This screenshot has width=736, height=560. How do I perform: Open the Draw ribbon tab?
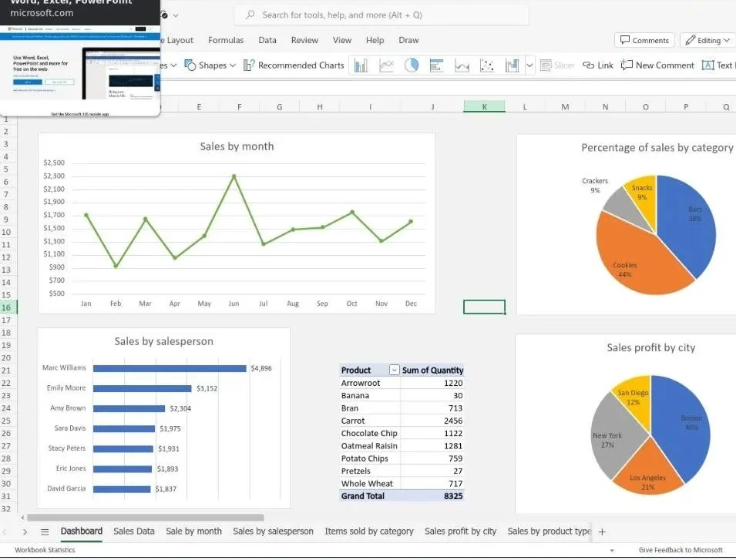[408, 40]
